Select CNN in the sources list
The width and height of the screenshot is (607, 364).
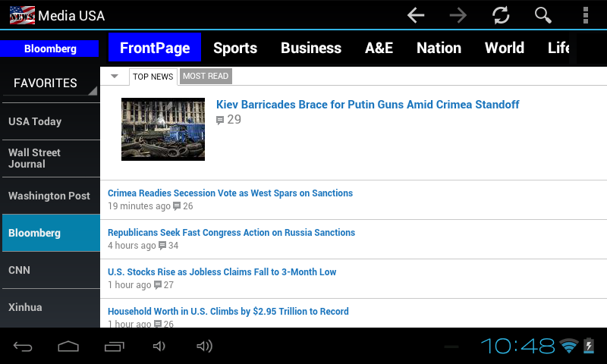[50, 270]
